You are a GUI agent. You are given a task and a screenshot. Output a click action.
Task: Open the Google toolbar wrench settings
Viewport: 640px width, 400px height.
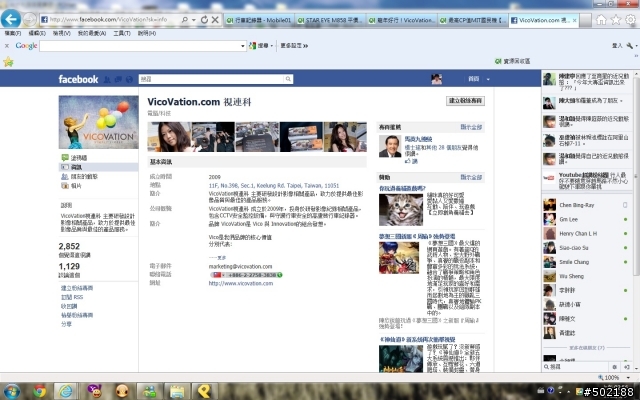(630, 46)
